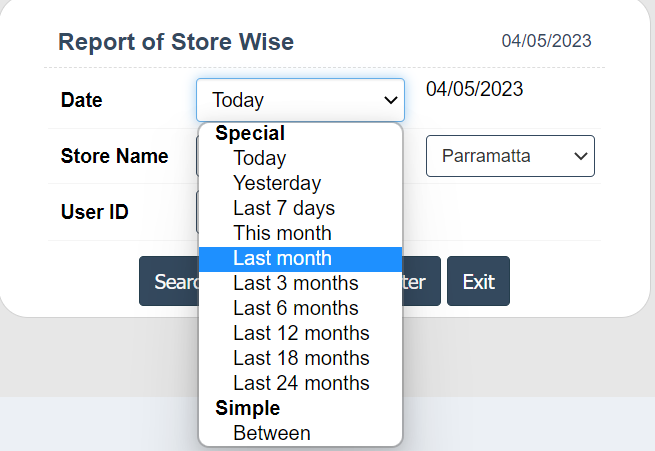Collapse the Date dropdown showing Today

pos(300,100)
